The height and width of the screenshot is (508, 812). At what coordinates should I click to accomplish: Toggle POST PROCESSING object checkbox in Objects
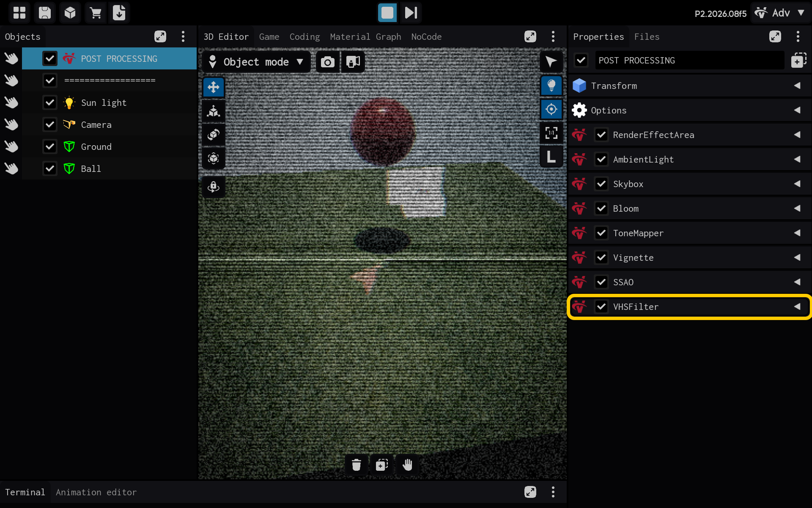50,58
